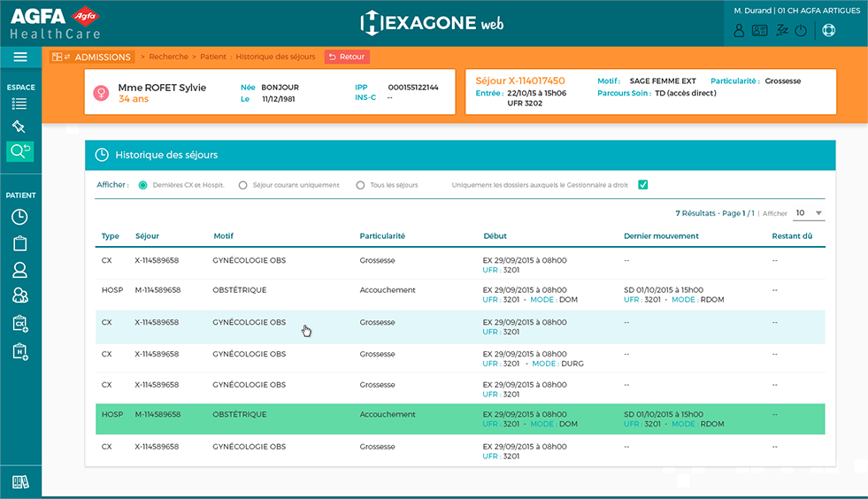
Task: Select Séjour courant uniquement radio
Action: (x=242, y=186)
